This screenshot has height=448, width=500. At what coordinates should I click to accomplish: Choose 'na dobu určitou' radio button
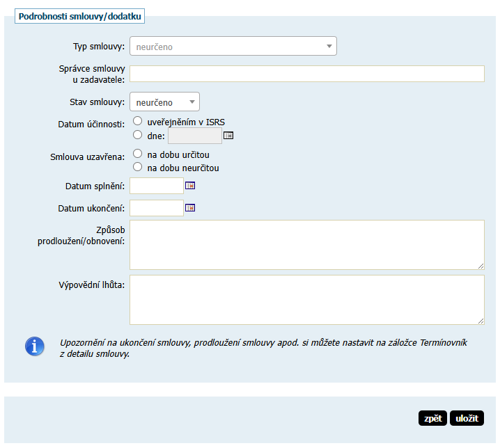click(137, 154)
